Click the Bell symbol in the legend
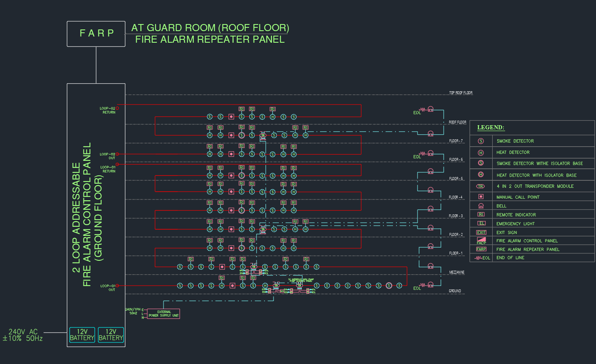This screenshot has height=364, width=596. [481, 206]
